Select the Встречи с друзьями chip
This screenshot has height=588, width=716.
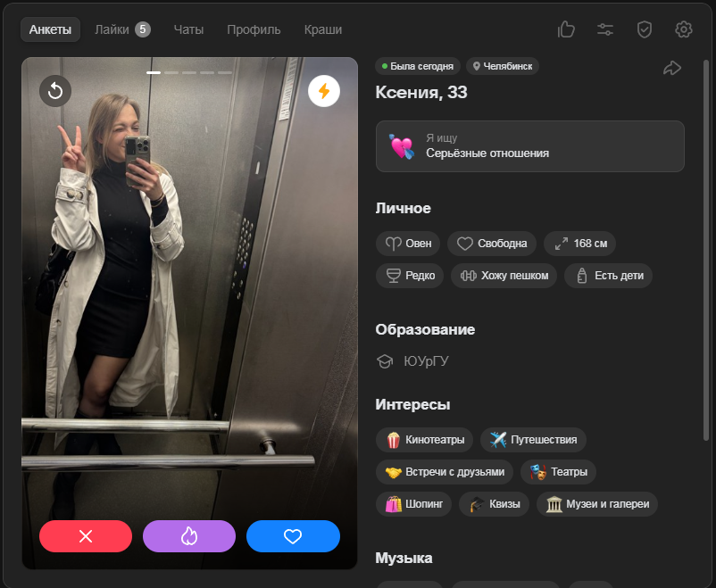pyautogui.click(x=445, y=472)
